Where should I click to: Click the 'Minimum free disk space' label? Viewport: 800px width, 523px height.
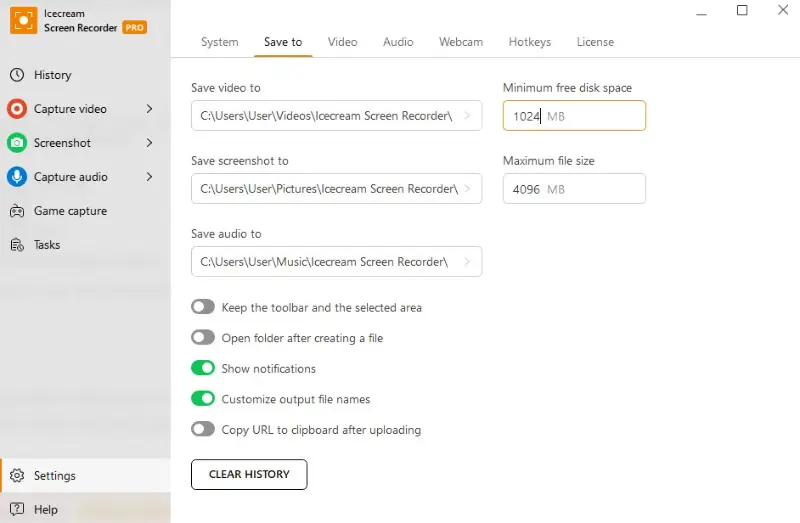[567, 88]
